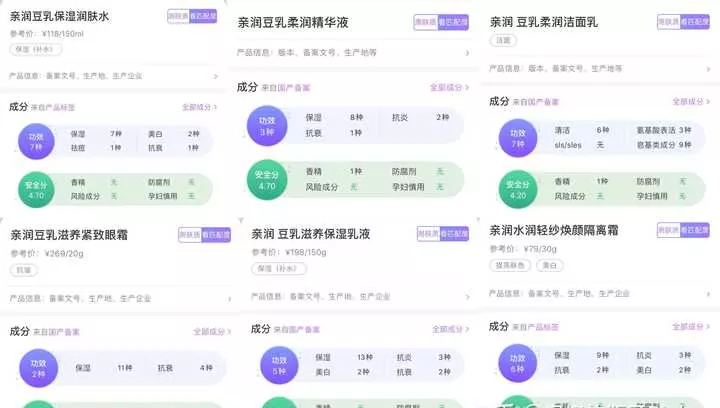Open 全部成分 link for 滋养紧致眼霜

tap(212, 331)
